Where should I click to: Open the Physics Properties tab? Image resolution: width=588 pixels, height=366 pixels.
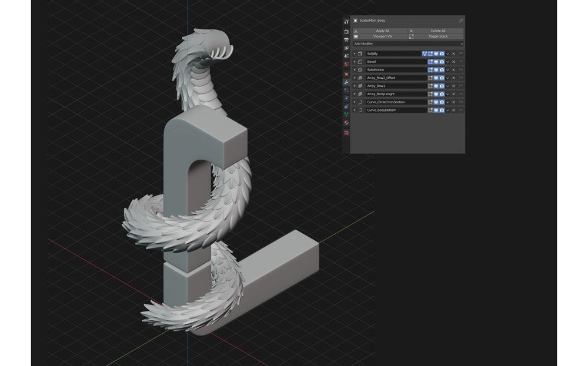pyautogui.click(x=346, y=96)
